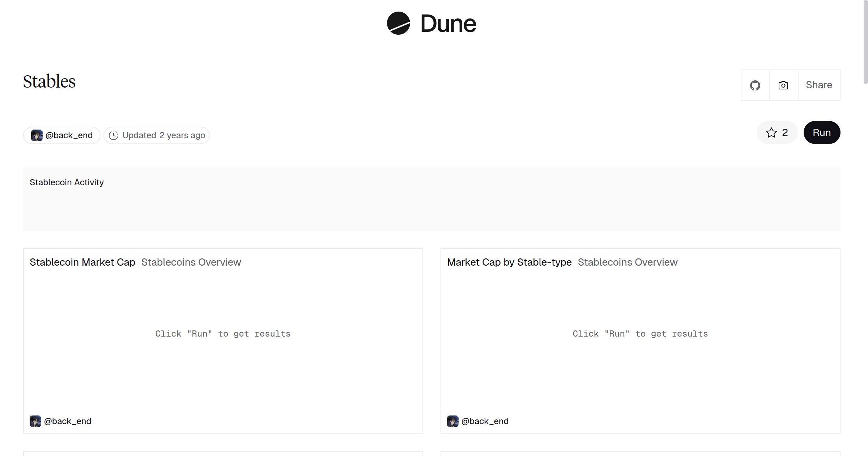Click @back_end name under Market Cap by Stable-type

point(485,421)
